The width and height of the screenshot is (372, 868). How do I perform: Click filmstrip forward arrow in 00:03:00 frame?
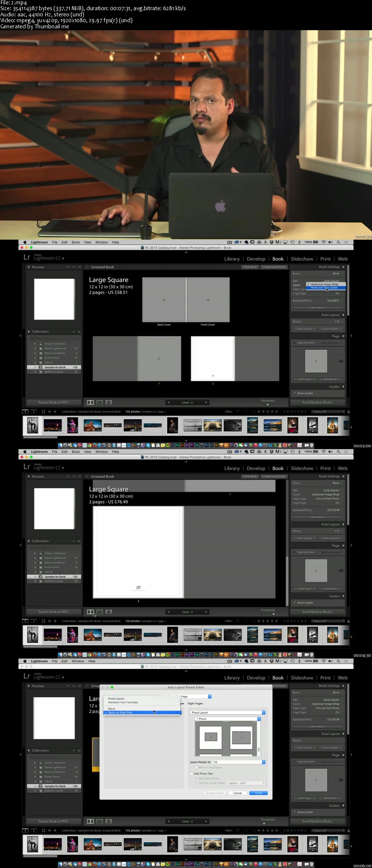pos(55,412)
